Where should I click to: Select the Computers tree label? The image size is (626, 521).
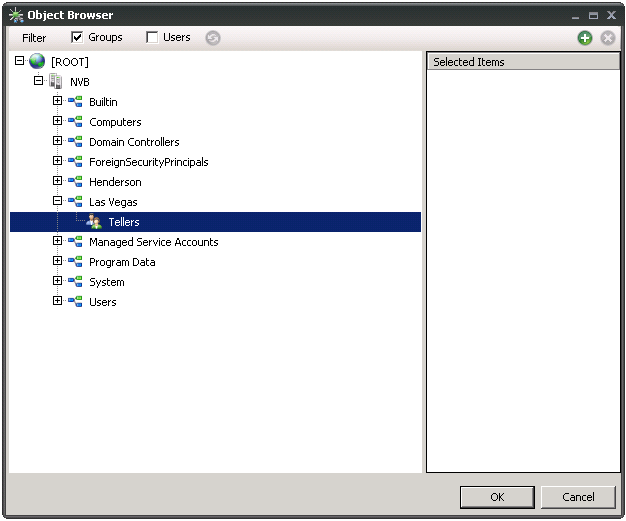click(x=115, y=122)
